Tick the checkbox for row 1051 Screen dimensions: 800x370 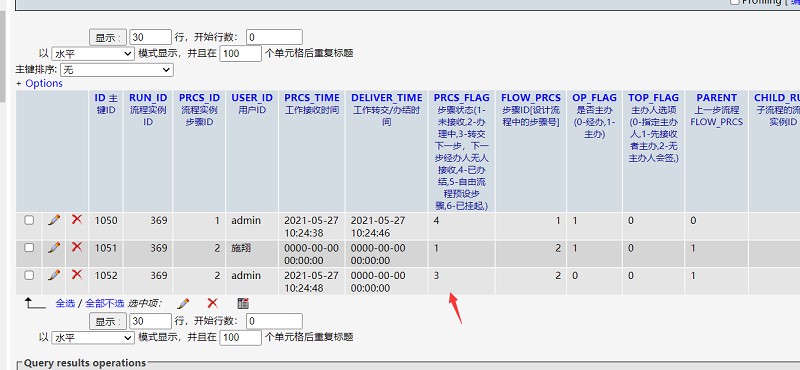29,248
